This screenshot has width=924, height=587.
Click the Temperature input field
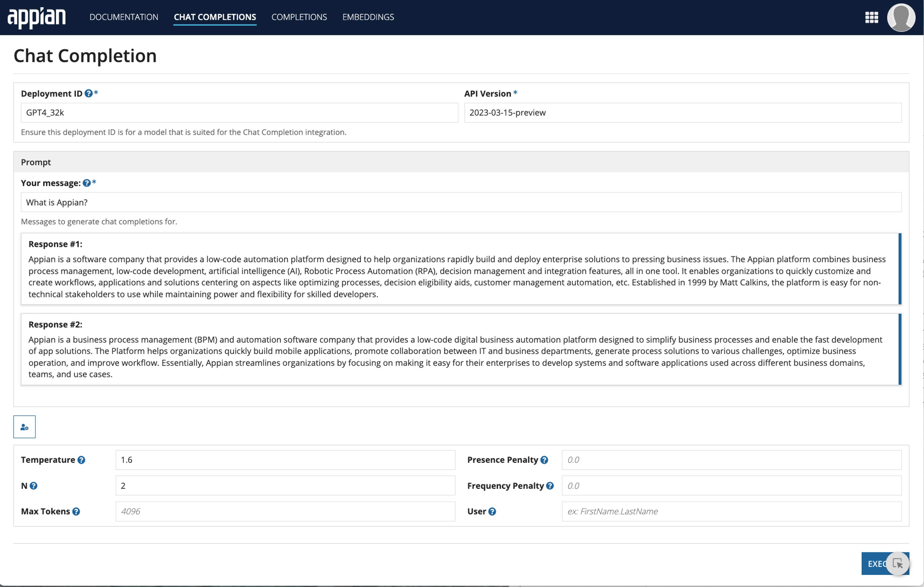pos(285,460)
